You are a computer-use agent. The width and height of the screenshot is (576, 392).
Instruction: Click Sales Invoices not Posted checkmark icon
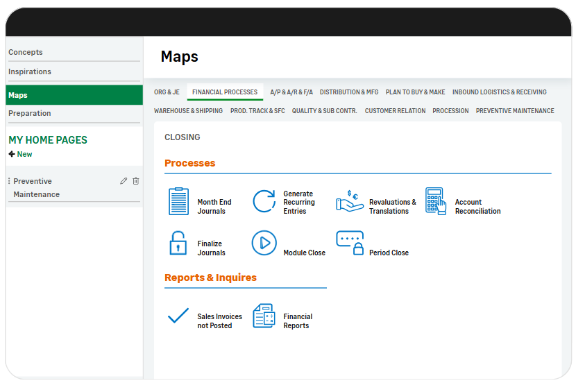point(178,316)
